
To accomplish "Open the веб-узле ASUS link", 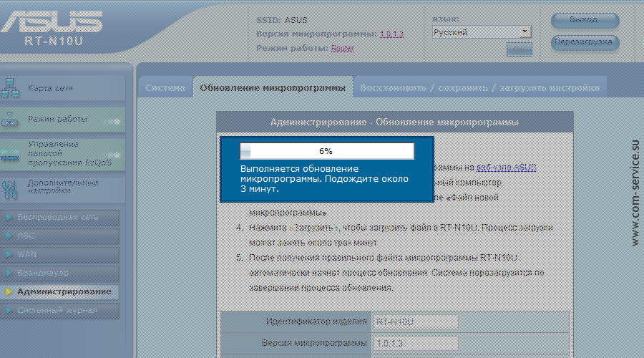I will (x=506, y=168).
